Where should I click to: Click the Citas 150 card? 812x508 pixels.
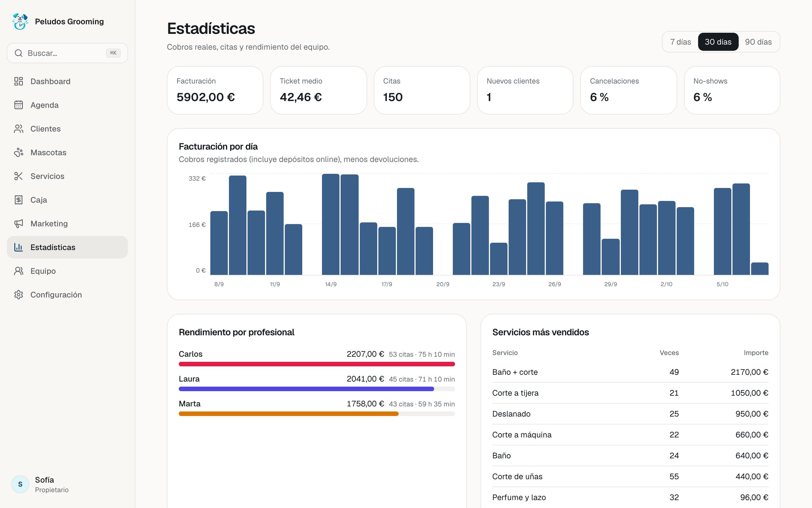click(422, 90)
